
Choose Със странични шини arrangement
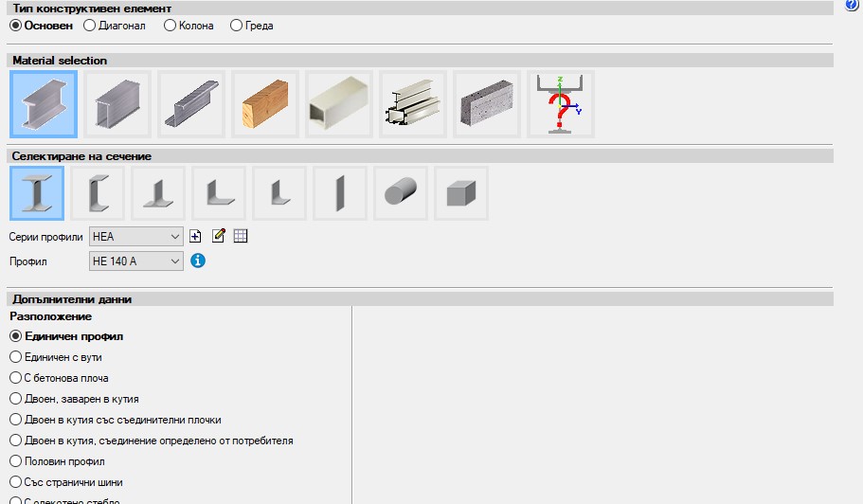point(66,482)
